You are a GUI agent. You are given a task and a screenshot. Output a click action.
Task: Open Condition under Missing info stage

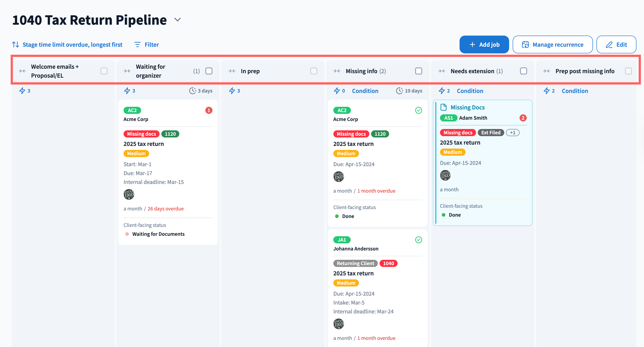pyautogui.click(x=365, y=91)
